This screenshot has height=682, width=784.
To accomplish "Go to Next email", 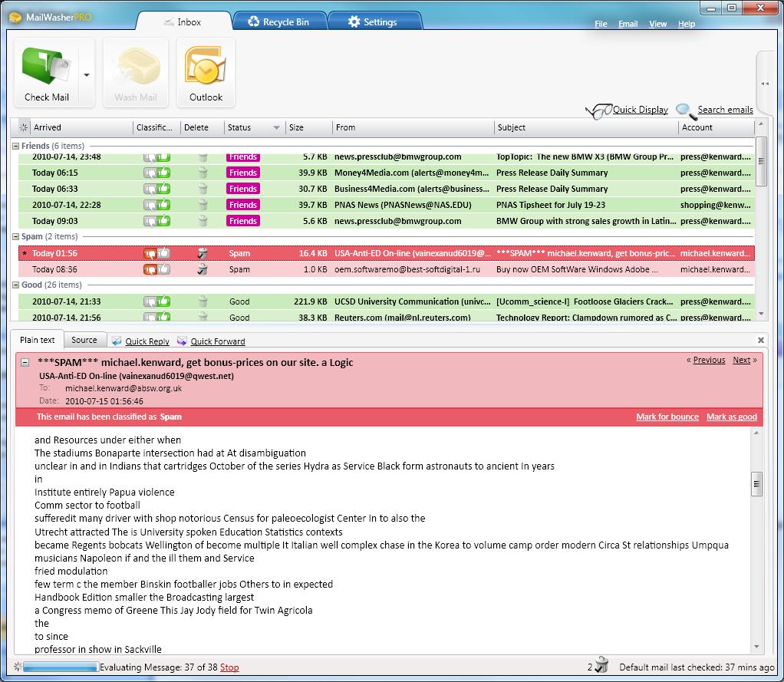I will (x=742, y=360).
